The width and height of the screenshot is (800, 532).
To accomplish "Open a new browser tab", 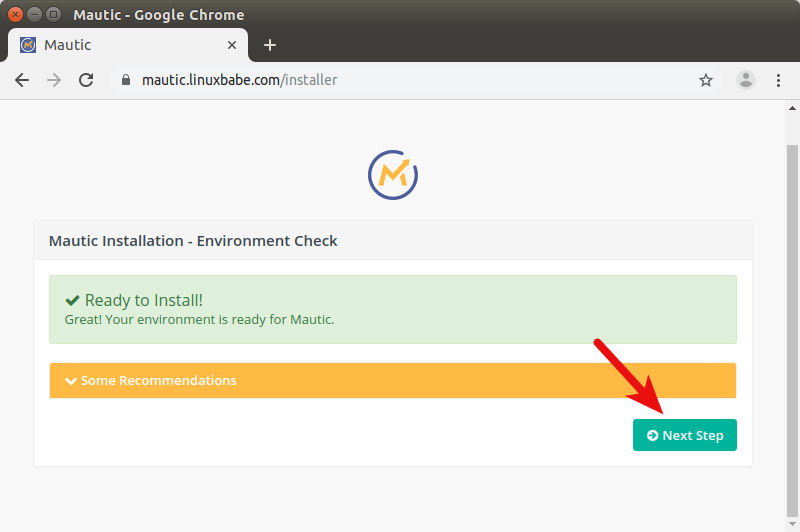I will coord(270,45).
